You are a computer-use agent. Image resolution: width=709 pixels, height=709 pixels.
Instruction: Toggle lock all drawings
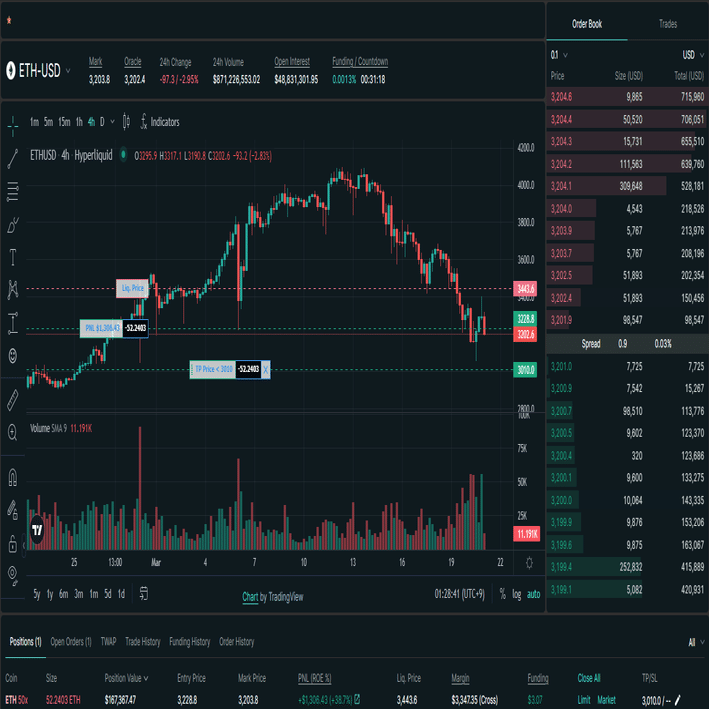[x=13, y=544]
